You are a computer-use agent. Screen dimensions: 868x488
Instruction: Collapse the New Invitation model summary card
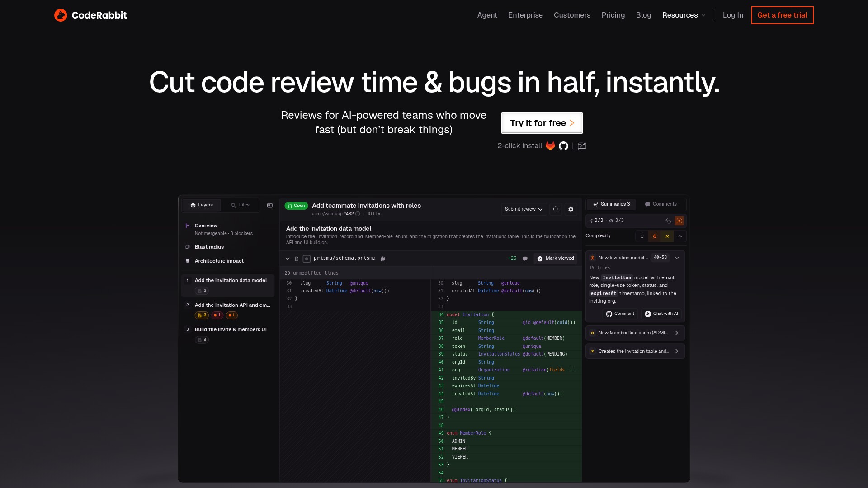(677, 258)
